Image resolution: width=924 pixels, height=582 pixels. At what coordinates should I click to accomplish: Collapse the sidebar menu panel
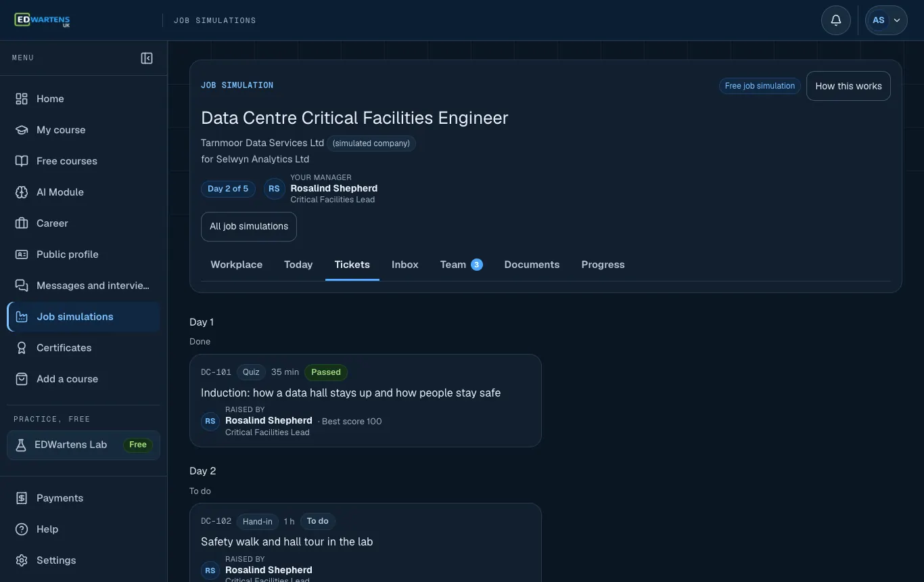147,58
